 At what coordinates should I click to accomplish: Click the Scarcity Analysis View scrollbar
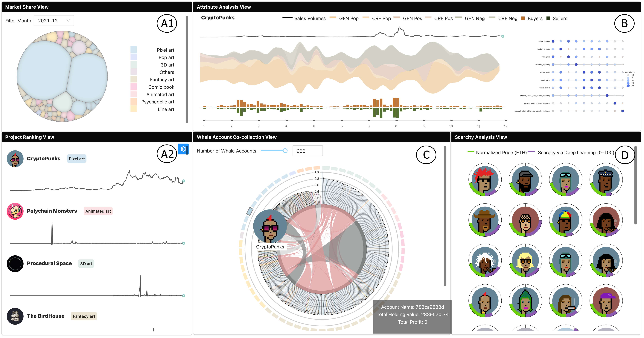(x=635, y=185)
